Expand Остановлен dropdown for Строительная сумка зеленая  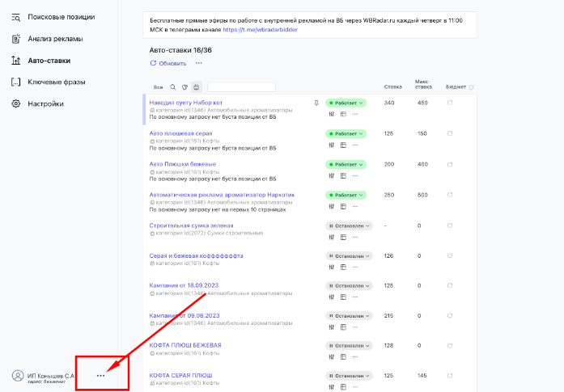click(x=350, y=226)
